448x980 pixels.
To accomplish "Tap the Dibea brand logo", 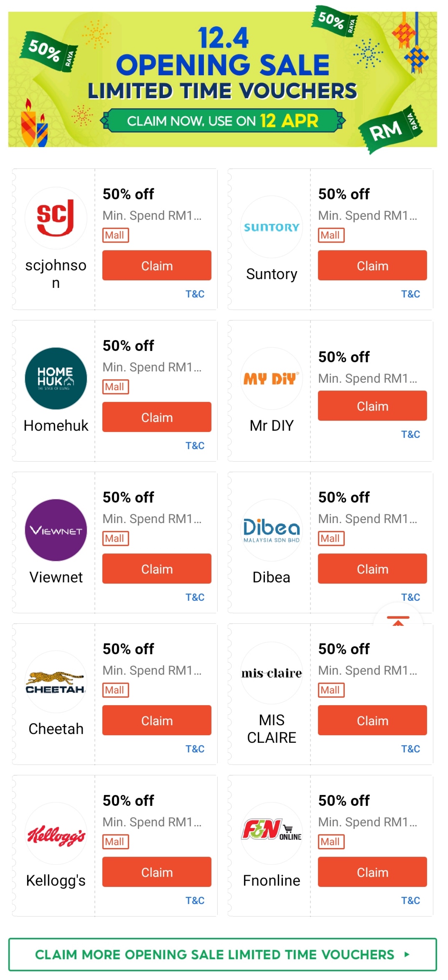I will tap(271, 530).
